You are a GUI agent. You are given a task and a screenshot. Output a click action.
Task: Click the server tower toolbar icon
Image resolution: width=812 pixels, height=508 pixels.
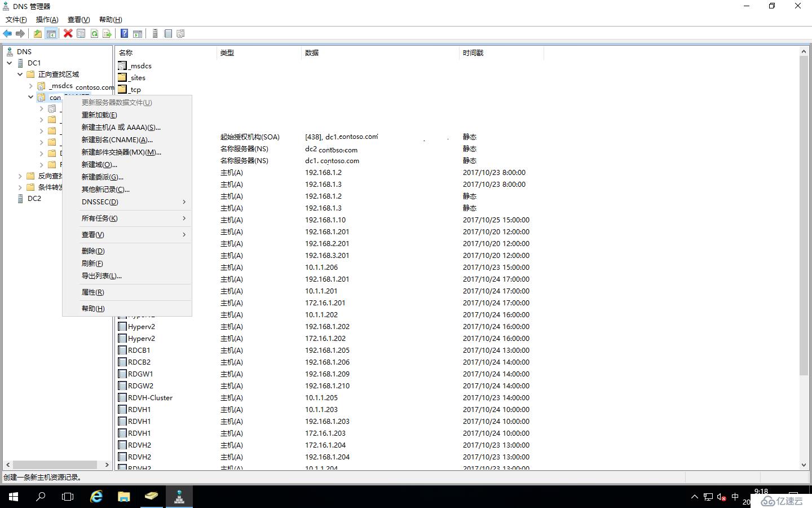click(x=155, y=34)
